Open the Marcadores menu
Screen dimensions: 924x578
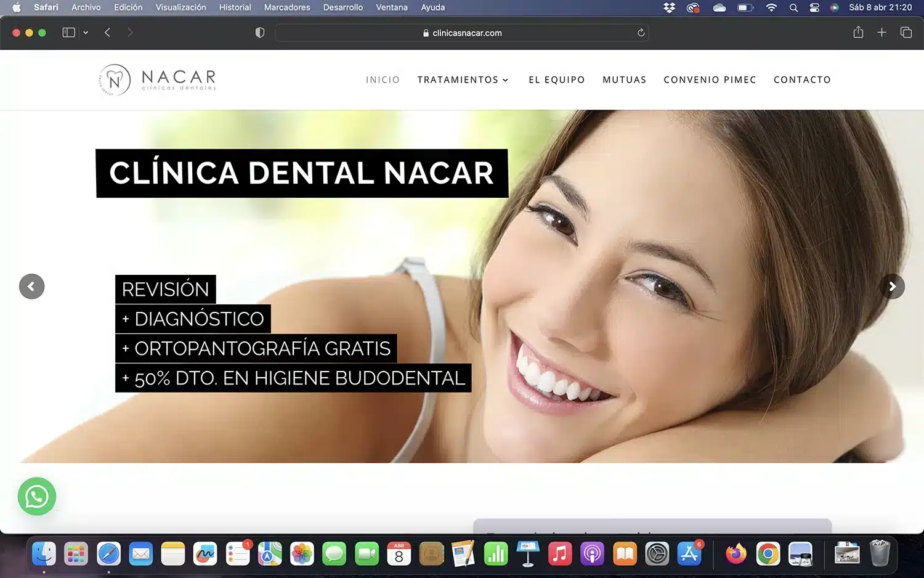click(286, 7)
